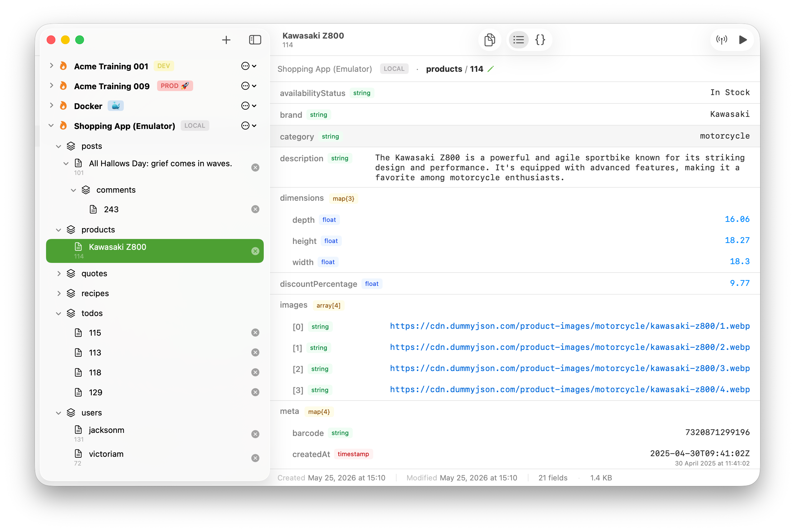Click the plus button to add a connection
Image resolution: width=795 pixels, height=532 pixels.
point(226,40)
